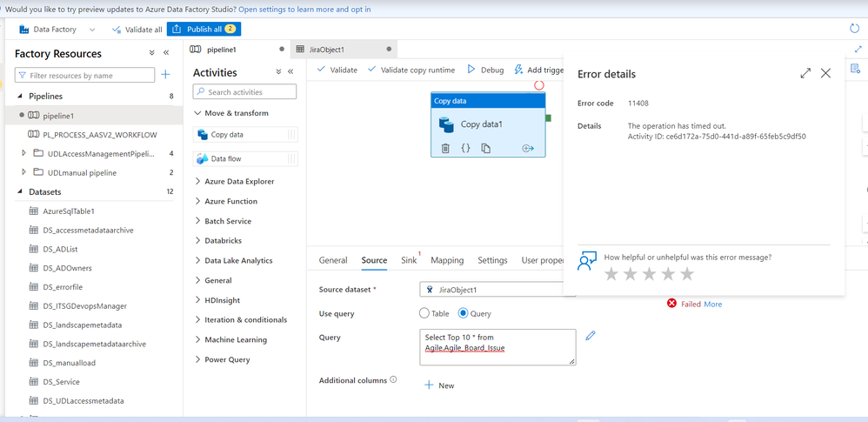This screenshot has height=422, width=868.
Task: Open the properties icon at far right toolbar
Action: 855,69
